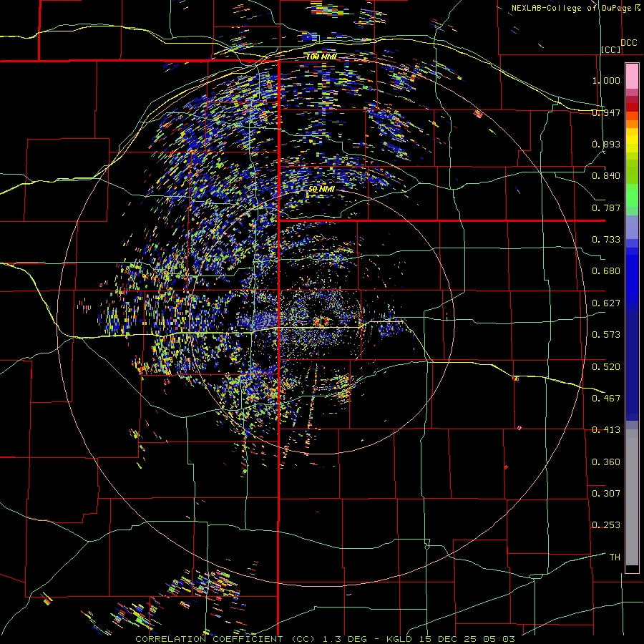
Task: Click the 0.413 color scale value
Action: pos(606,430)
